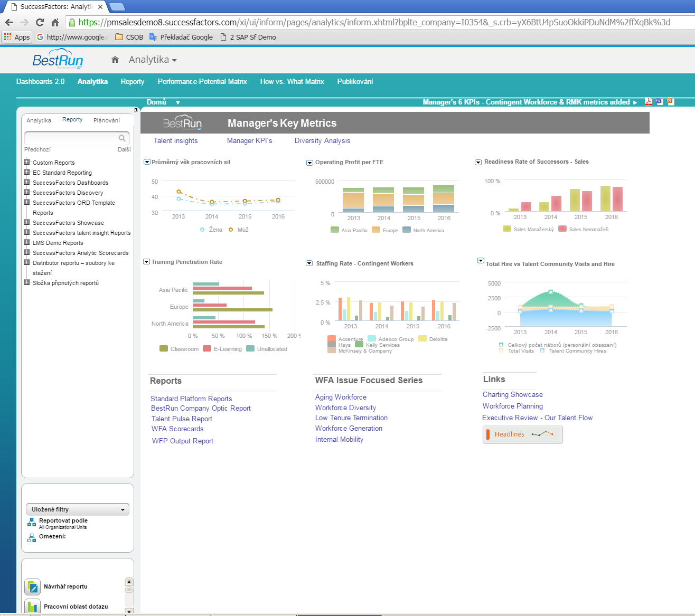Open the Manager KPI's dashboard tab
This screenshot has height=616, width=695.
click(x=249, y=140)
